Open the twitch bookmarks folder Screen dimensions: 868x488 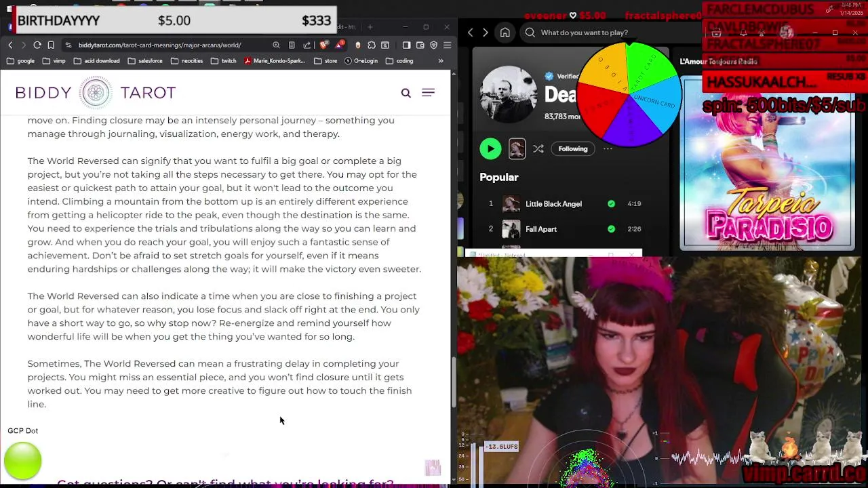pos(224,61)
